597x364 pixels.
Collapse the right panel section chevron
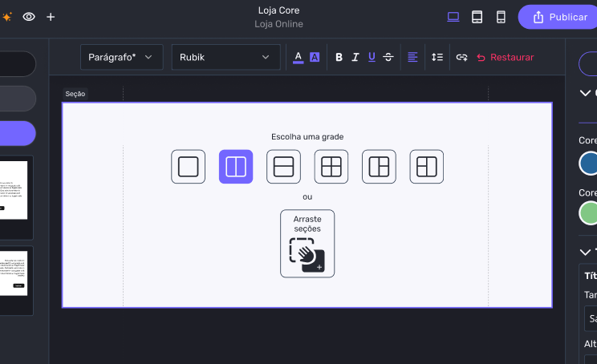[585, 93]
